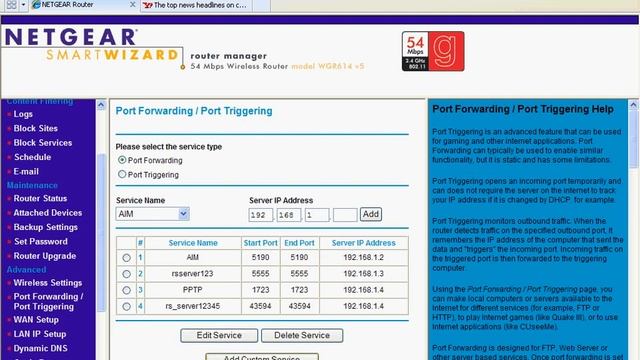Viewport: 640px width, 360px height.
Task: Click the Delete Service button
Action: (302, 336)
